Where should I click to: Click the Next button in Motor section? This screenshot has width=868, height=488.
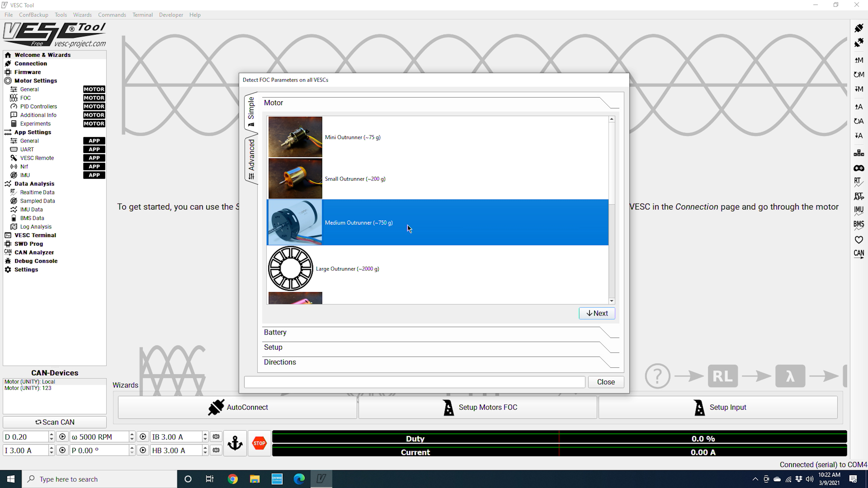(x=597, y=313)
